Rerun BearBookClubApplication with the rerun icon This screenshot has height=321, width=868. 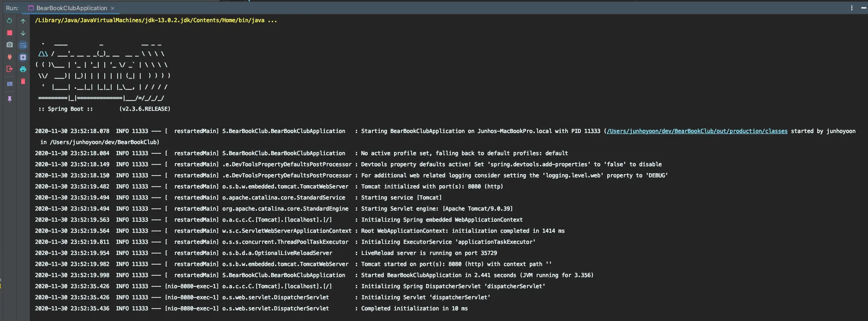[x=9, y=21]
